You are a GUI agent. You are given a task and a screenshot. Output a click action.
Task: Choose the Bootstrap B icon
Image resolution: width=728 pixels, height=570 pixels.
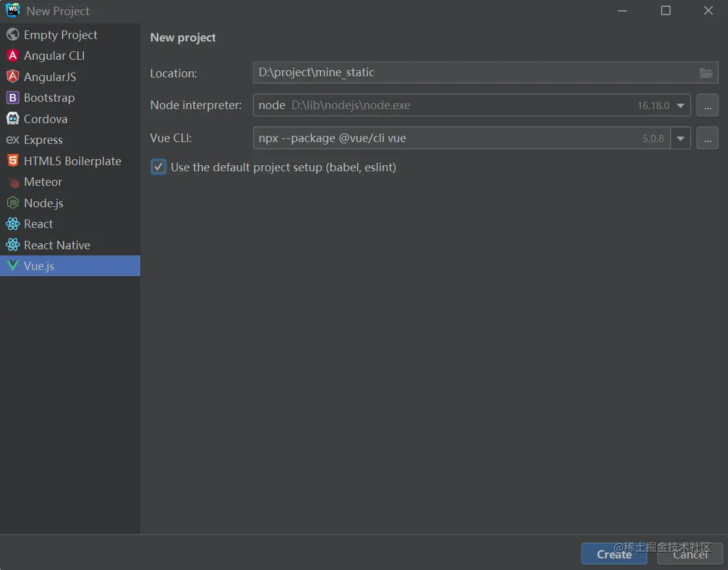tap(13, 98)
